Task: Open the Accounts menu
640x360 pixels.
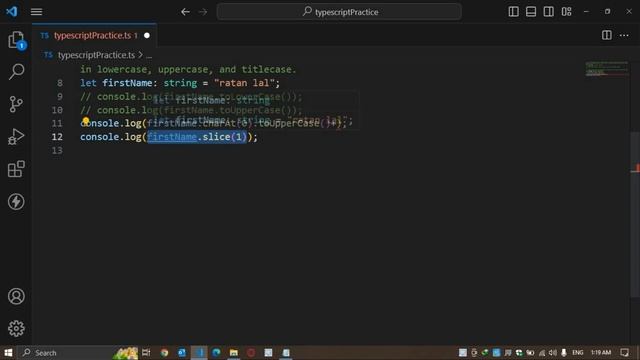Action: [16, 296]
